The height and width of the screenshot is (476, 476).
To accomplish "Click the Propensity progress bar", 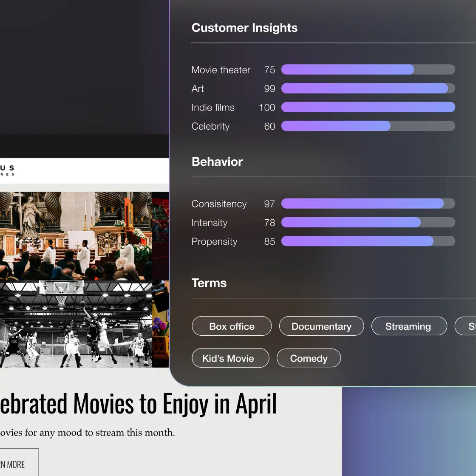I will point(368,241).
